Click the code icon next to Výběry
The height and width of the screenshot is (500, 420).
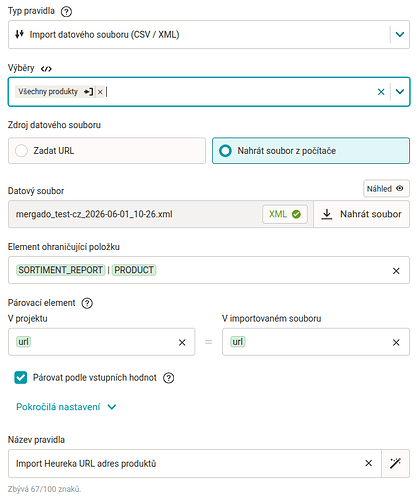click(x=46, y=69)
